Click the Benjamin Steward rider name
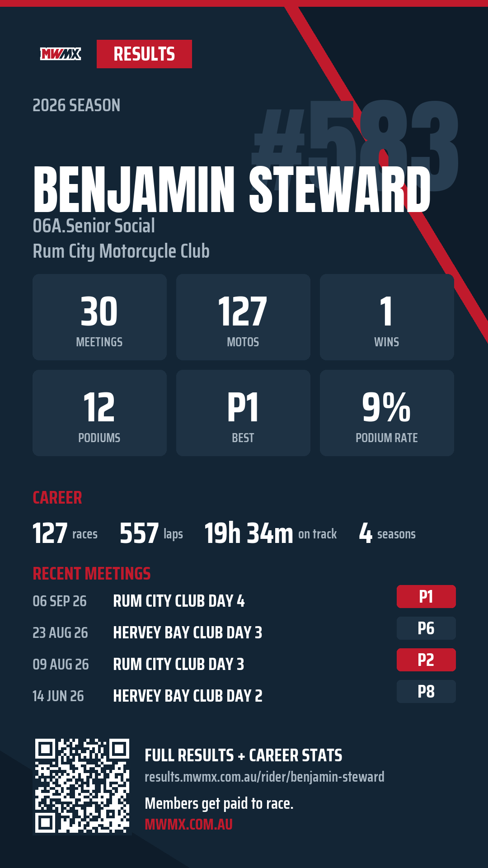Viewport: 488px width, 868px height. (x=232, y=189)
